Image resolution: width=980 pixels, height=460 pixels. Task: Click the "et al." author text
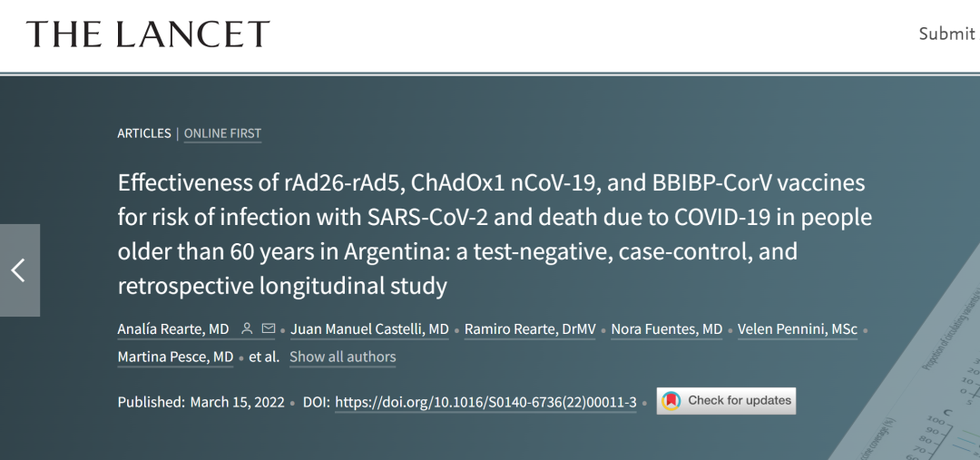click(x=264, y=357)
